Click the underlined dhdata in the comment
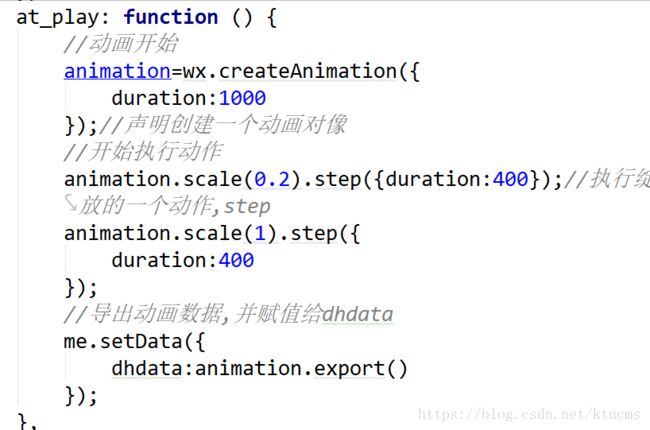Image resolution: width=650 pixels, height=430 pixels. [358, 315]
